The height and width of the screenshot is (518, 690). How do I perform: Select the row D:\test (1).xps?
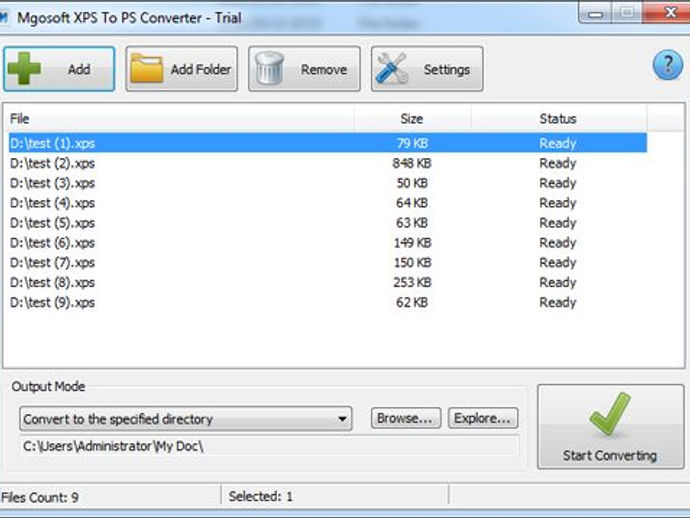coord(328,143)
